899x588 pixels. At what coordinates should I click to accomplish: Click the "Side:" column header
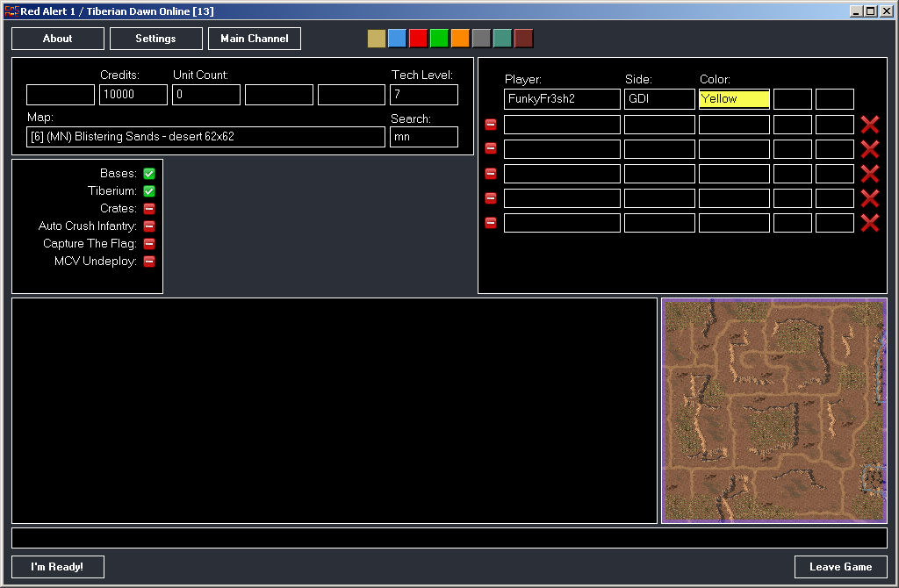coord(639,80)
